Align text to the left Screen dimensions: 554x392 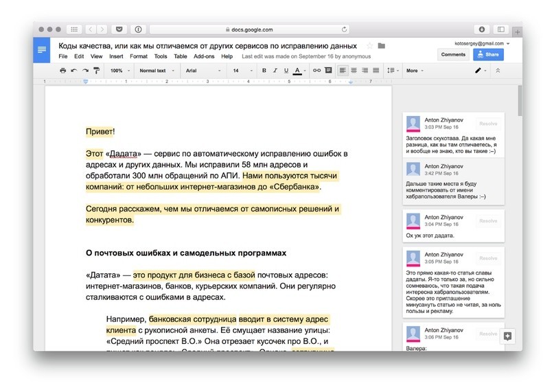(343, 70)
